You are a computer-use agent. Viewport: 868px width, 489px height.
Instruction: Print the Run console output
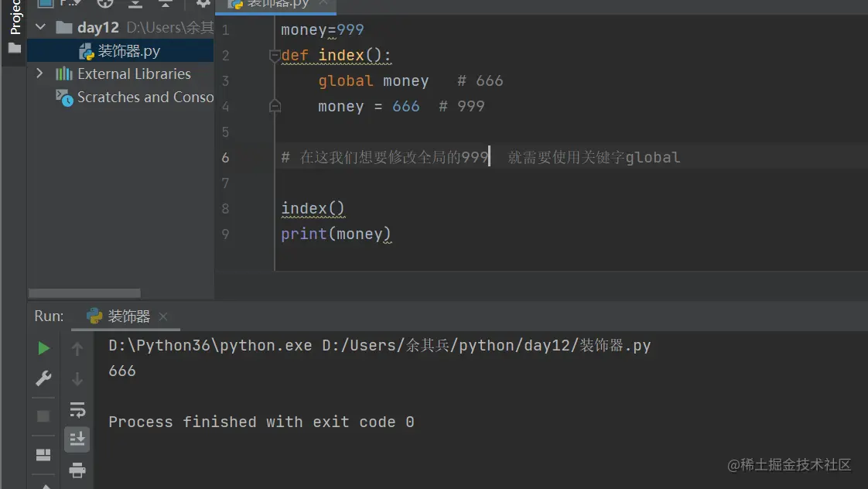(77, 470)
